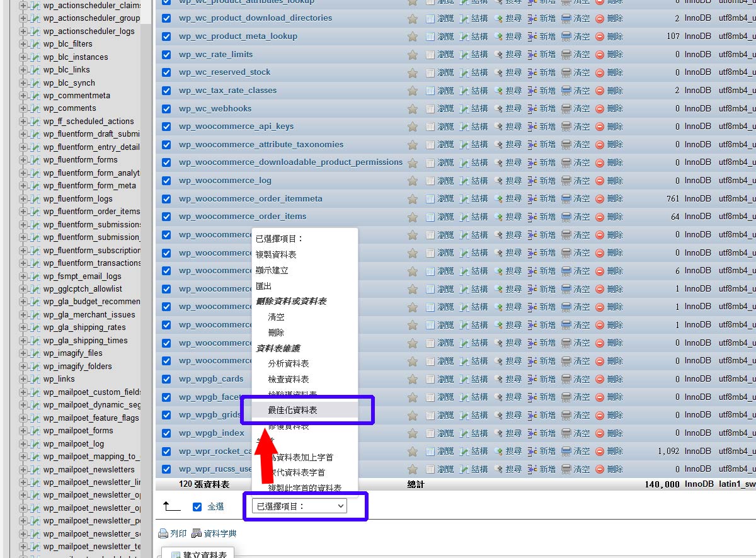The image size is (756, 558).
Task: Uncheck the 全選 select-all checkbox
Action: click(197, 507)
